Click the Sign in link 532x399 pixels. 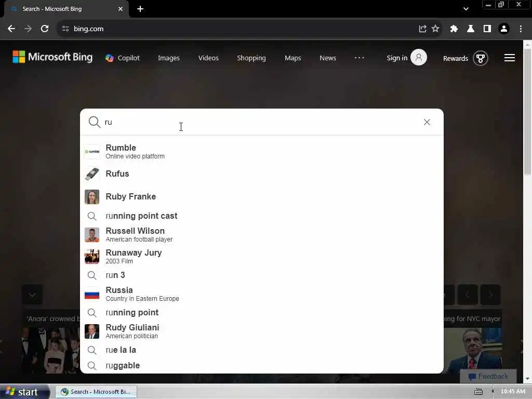tap(397, 58)
